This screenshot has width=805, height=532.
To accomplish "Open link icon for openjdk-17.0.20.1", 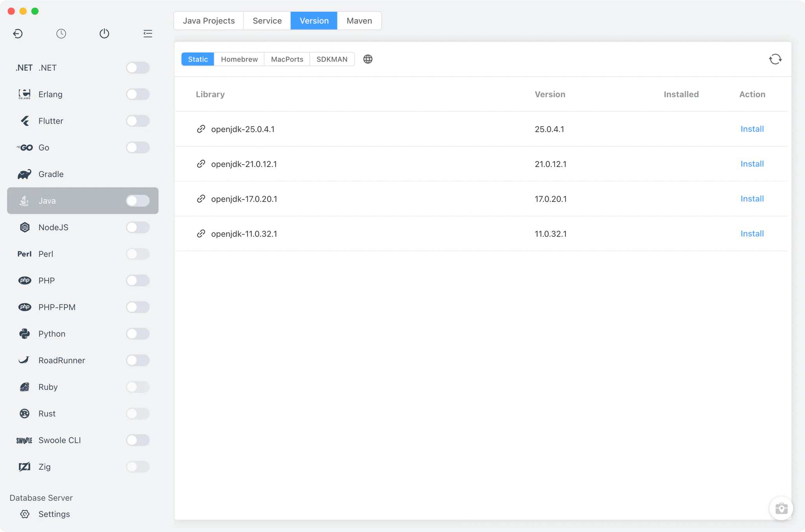I will (x=201, y=199).
